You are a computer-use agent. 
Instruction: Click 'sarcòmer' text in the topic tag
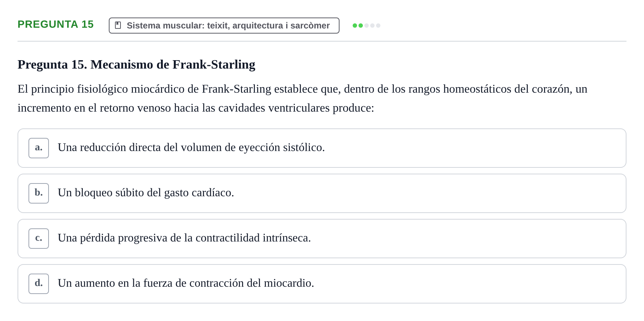(x=310, y=26)
